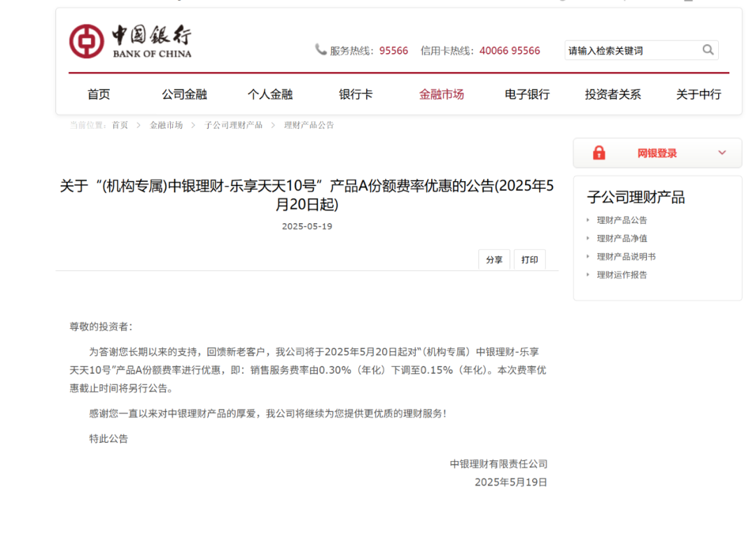The height and width of the screenshot is (552, 756).
Task: Click the red lock icon for online banking
Action: [x=598, y=153]
